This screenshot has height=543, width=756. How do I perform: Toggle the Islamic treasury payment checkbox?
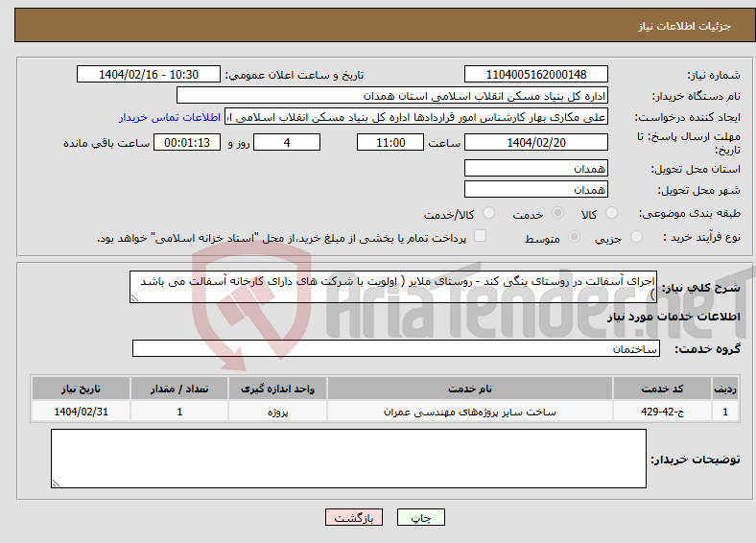[x=481, y=236]
